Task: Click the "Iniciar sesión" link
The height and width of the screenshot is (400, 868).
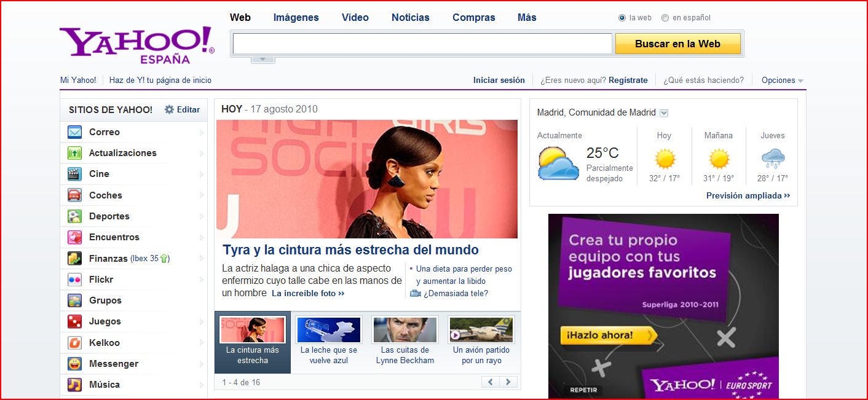Action: pos(499,80)
